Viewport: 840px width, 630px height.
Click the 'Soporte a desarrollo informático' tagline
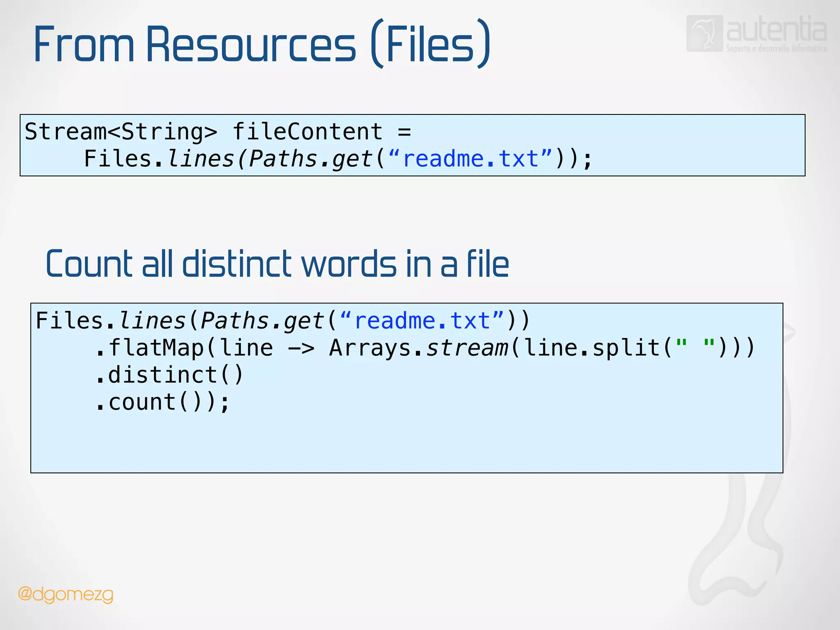(776, 49)
